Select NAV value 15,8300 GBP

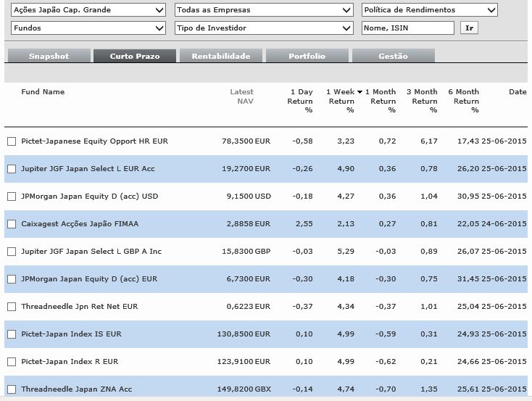(x=246, y=252)
